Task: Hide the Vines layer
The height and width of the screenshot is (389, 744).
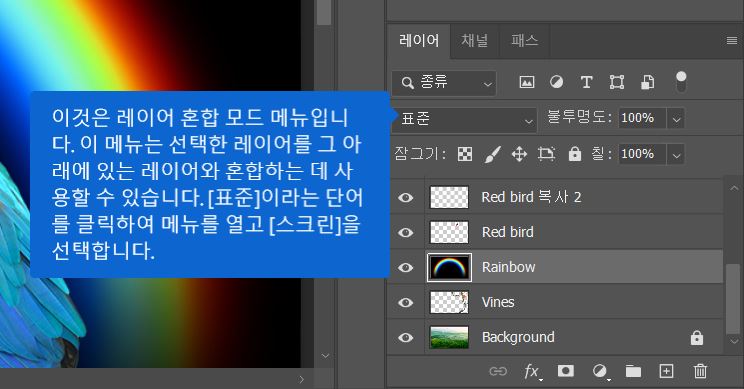Action: tap(405, 303)
